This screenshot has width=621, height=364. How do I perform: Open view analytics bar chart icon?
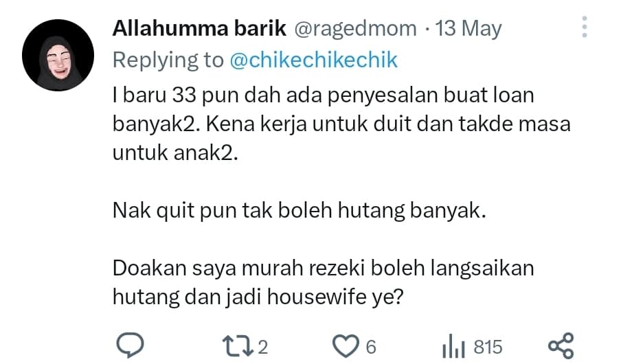(x=453, y=346)
